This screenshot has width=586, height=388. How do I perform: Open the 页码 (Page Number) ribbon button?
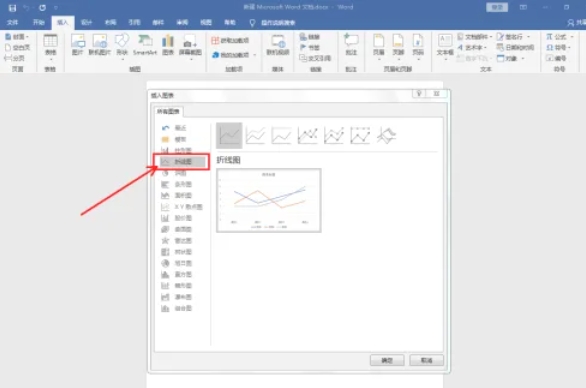pos(418,46)
